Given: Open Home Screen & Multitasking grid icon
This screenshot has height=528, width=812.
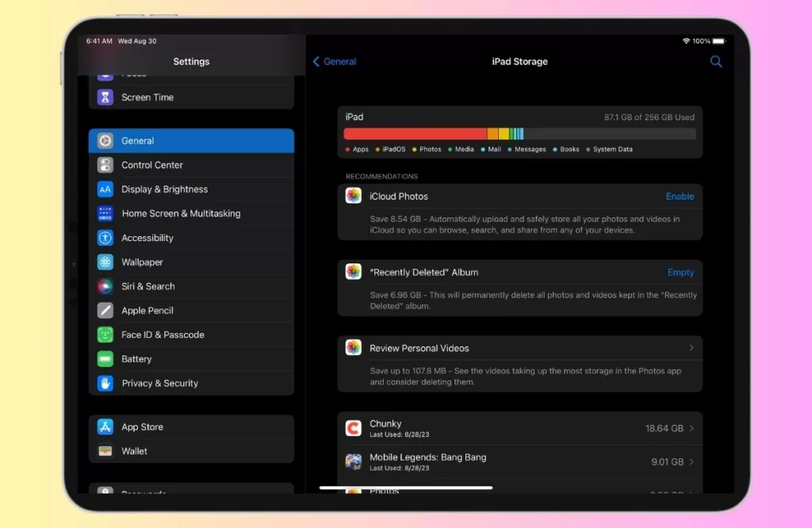Looking at the screenshot, I should click(105, 213).
